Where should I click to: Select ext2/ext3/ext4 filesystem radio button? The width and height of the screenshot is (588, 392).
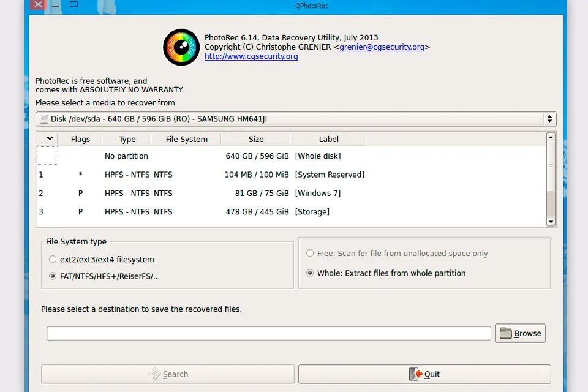(53, 259)
